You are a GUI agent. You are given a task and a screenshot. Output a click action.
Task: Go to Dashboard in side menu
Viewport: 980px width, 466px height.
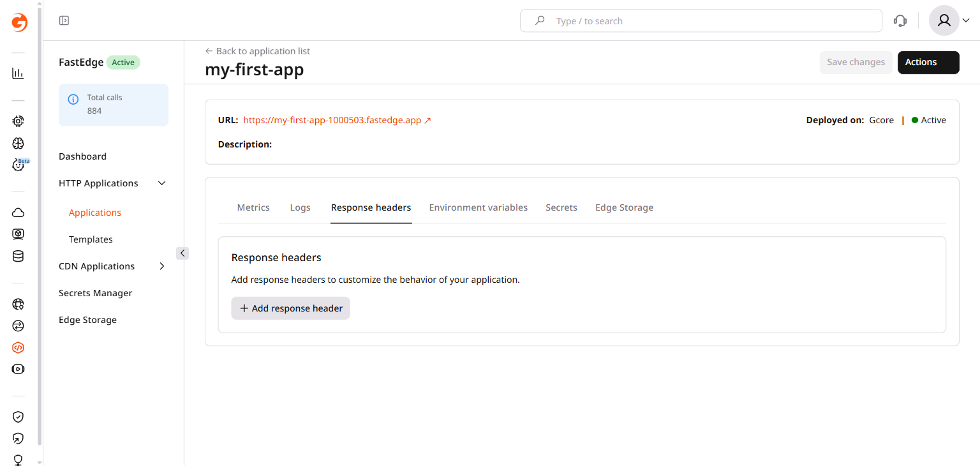point(82,156)
